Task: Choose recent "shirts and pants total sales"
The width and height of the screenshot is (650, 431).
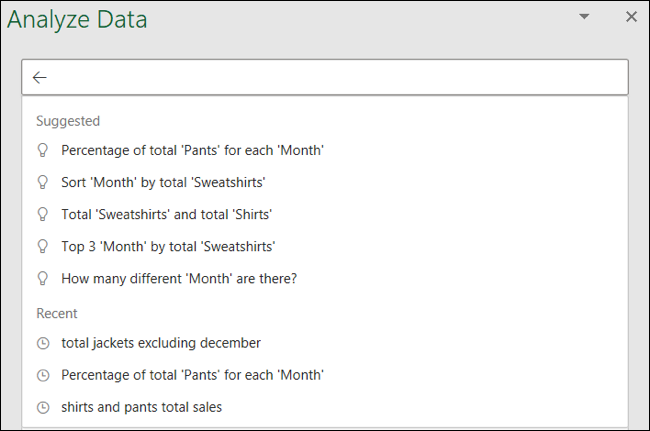Action: click(x=141, y=407)
